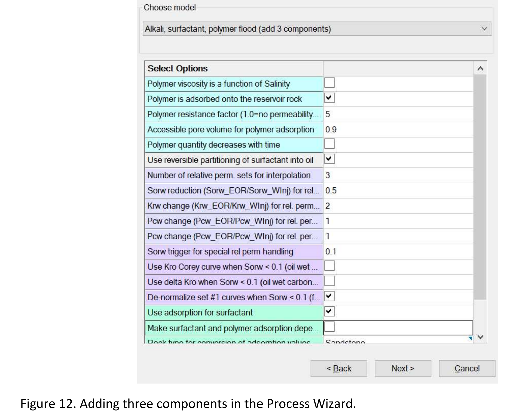Cancel the Process Wizard
Viewport: 519px width, 420px height.
(467, 369)
